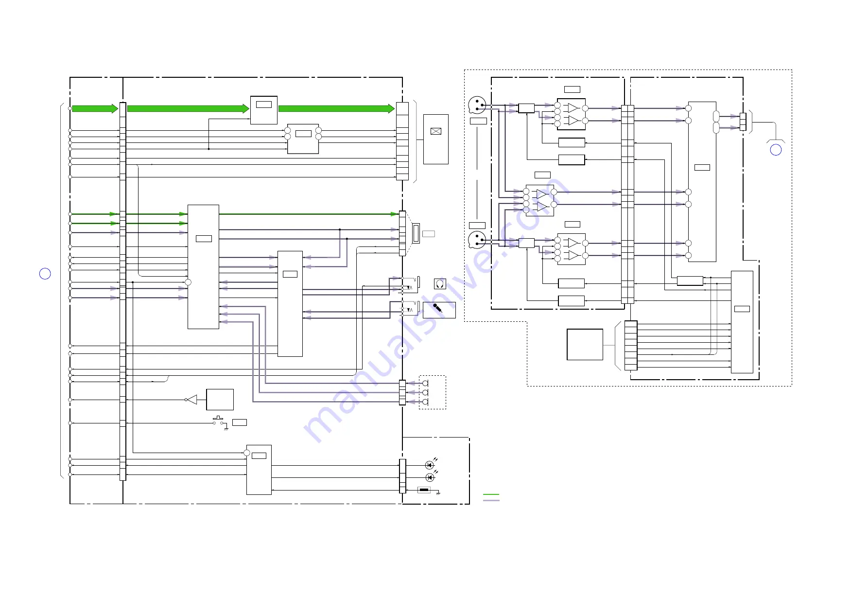Click the ground symbol after the resistor
This screenshot has height=614, width=868.
[x=438, y=493]
